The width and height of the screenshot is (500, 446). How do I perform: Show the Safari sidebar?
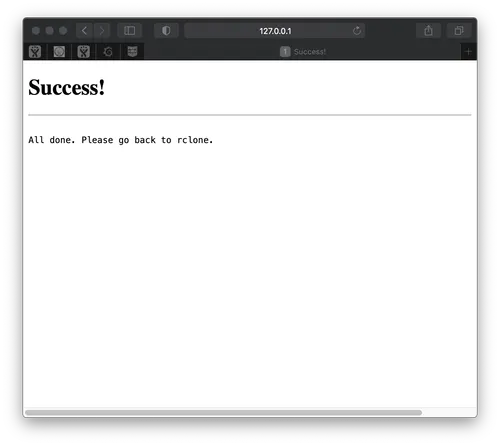[x=130, y=31]
